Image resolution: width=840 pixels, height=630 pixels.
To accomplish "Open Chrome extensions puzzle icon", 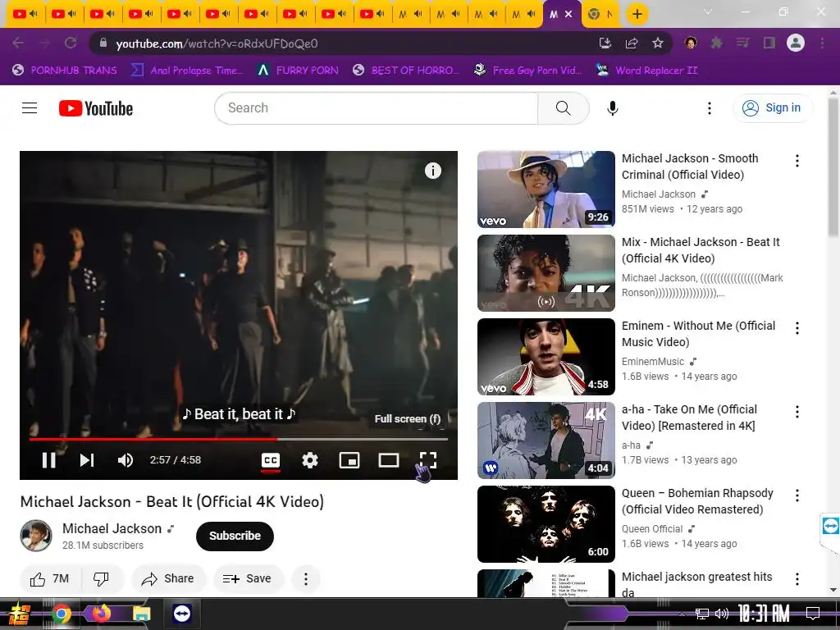I will 716,43.
